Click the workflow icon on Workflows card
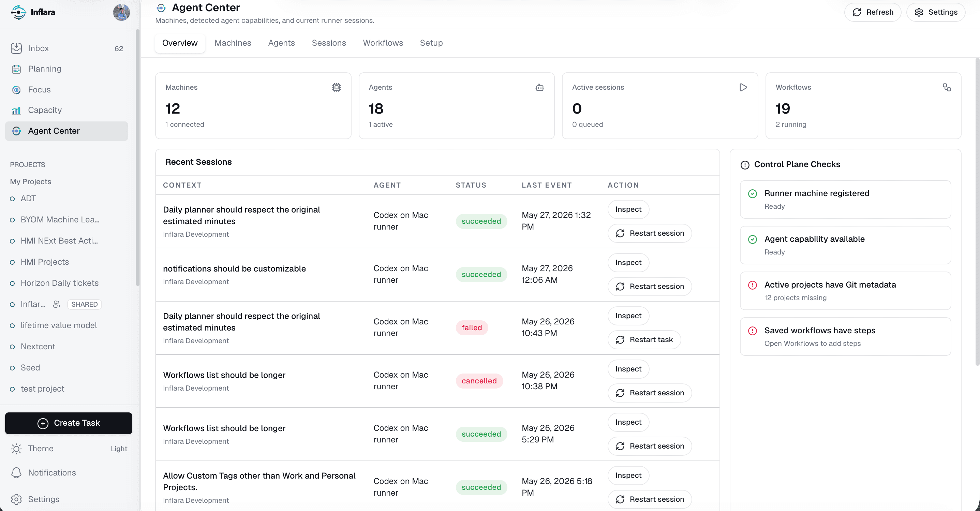The height and width of the screenshot is (511, 980). point(947,88)
